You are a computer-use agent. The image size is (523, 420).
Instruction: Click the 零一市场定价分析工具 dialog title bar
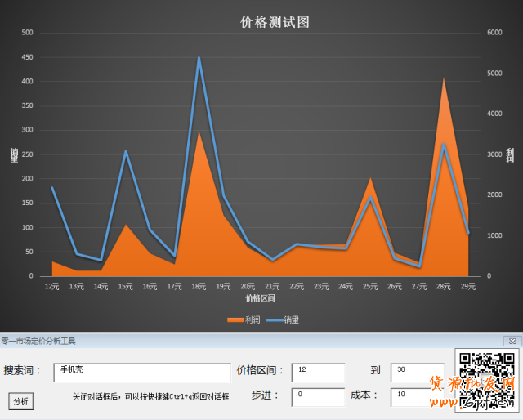coord(245,341)
